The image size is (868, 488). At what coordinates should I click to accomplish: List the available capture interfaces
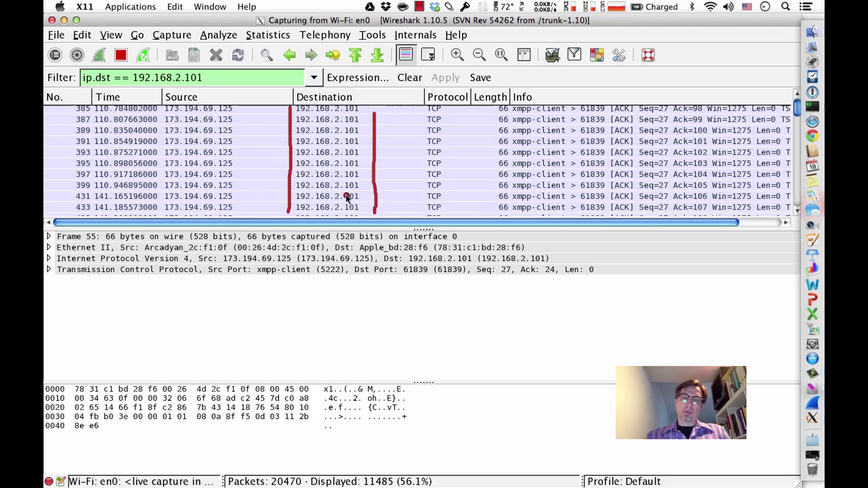pos(54,55)
